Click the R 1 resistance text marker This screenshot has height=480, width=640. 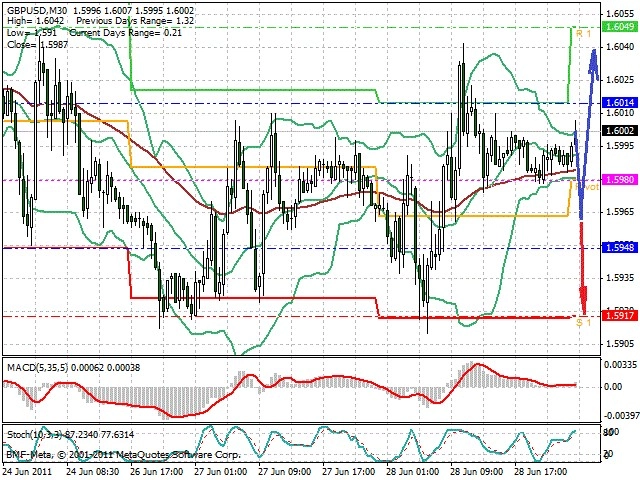583,33
